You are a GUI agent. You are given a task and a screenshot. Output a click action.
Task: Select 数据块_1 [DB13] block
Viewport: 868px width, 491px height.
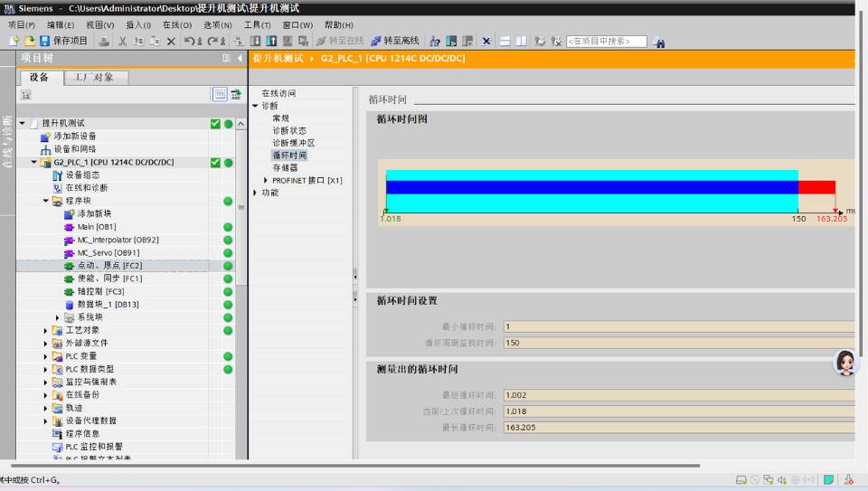[x=108, y=305]
